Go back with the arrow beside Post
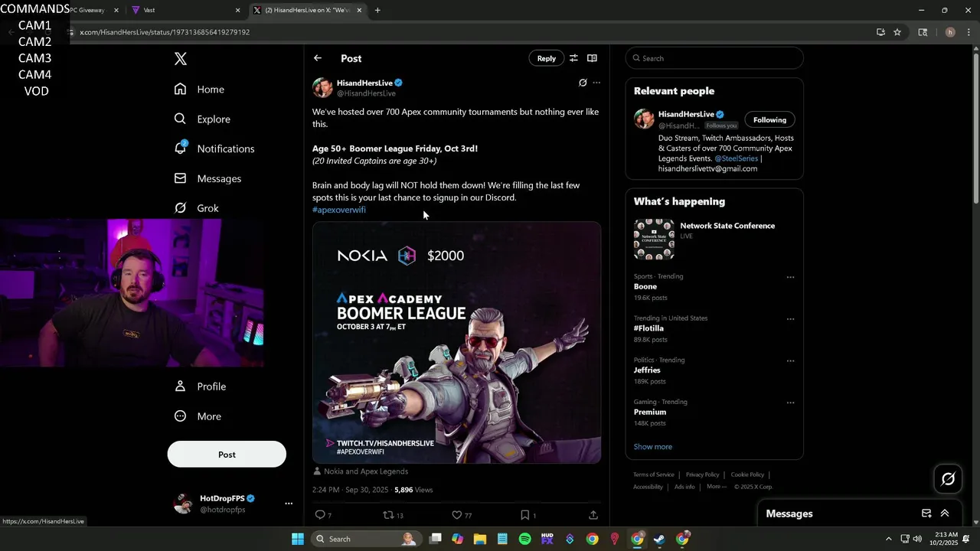This screenshot has height=551, width=980. [x=318, y=58]
